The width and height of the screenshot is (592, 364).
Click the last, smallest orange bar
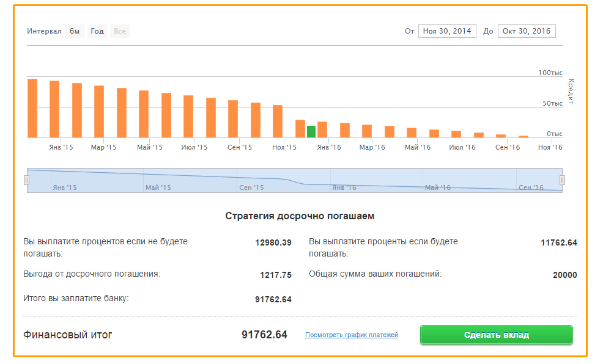(523, 136)
